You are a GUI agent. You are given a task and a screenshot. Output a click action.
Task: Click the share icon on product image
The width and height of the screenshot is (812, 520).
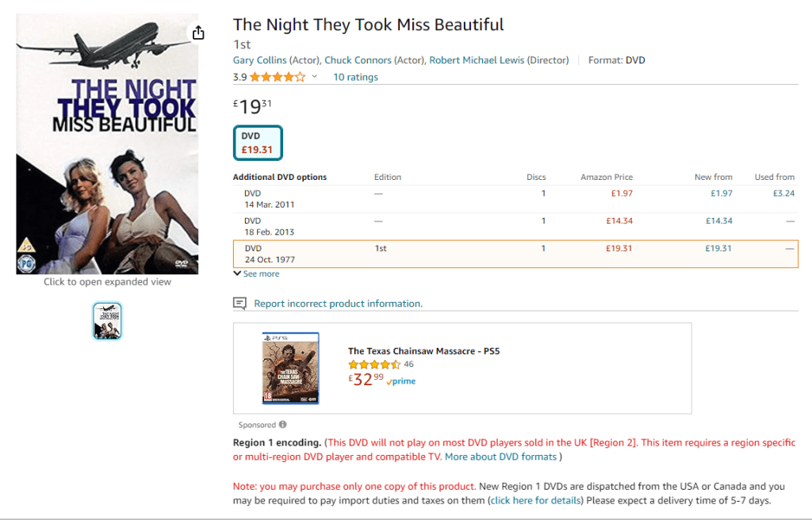tap(198, 32)
